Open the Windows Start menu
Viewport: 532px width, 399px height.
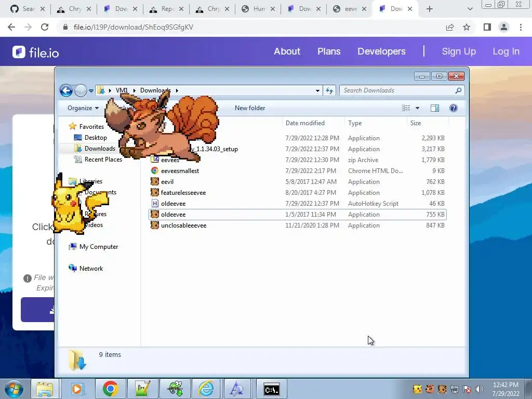tap(14, 389)
